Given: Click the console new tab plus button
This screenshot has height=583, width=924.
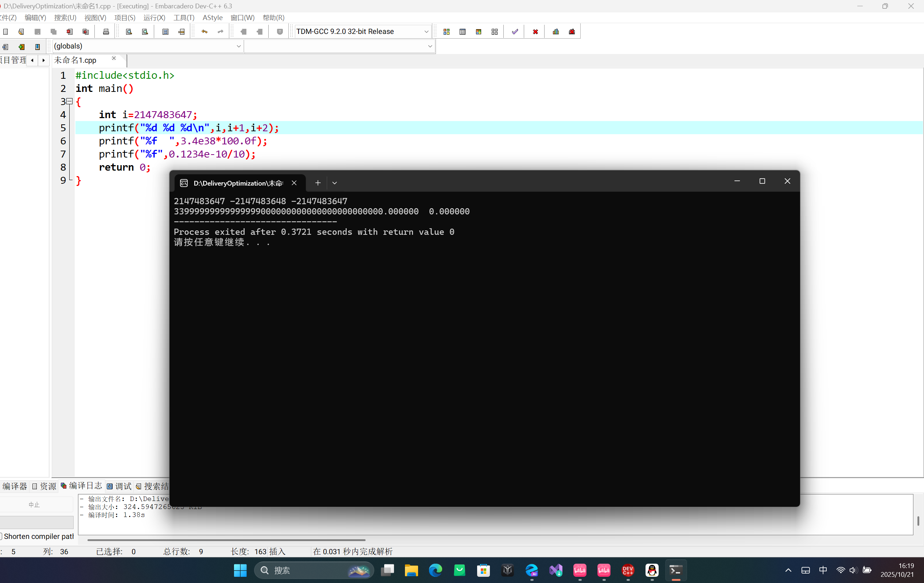Looking at the screenshot, I should pos(318,183).
